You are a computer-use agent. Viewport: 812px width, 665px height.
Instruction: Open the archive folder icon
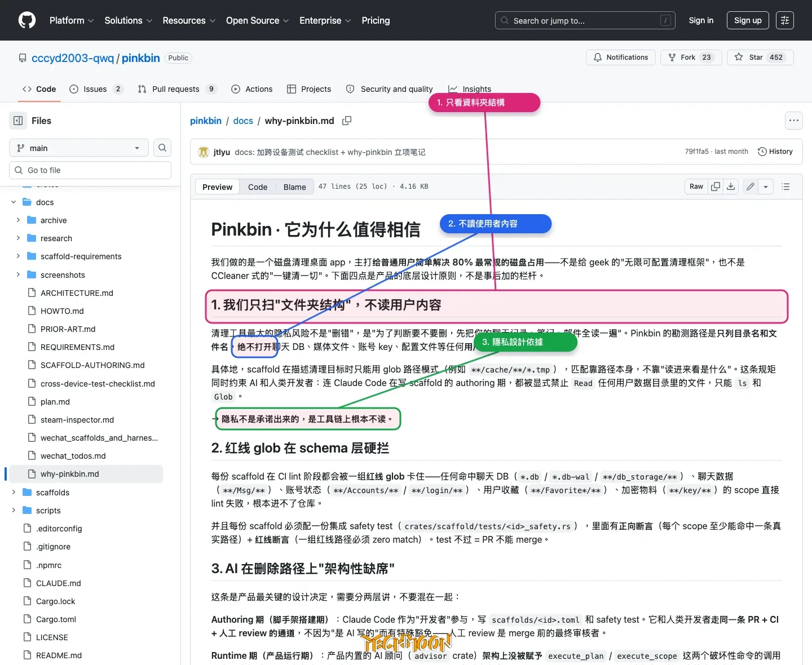pos(32,220)
